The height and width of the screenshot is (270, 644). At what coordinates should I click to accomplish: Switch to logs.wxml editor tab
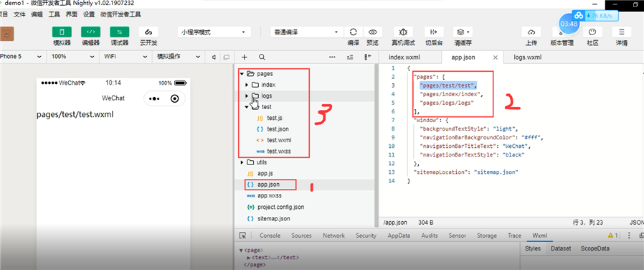(x=527, y=57)
